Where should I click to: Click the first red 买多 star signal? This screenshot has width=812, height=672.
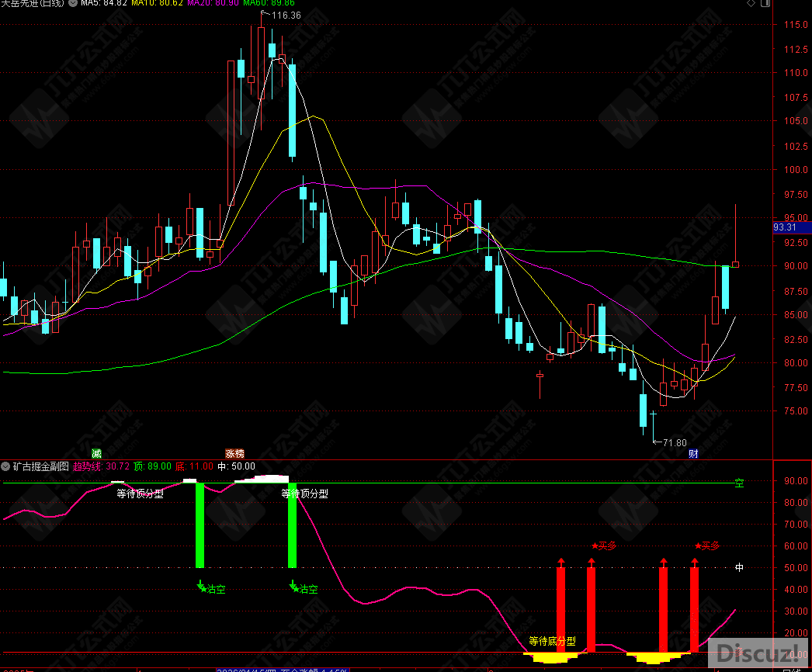[x=604, y=546]
